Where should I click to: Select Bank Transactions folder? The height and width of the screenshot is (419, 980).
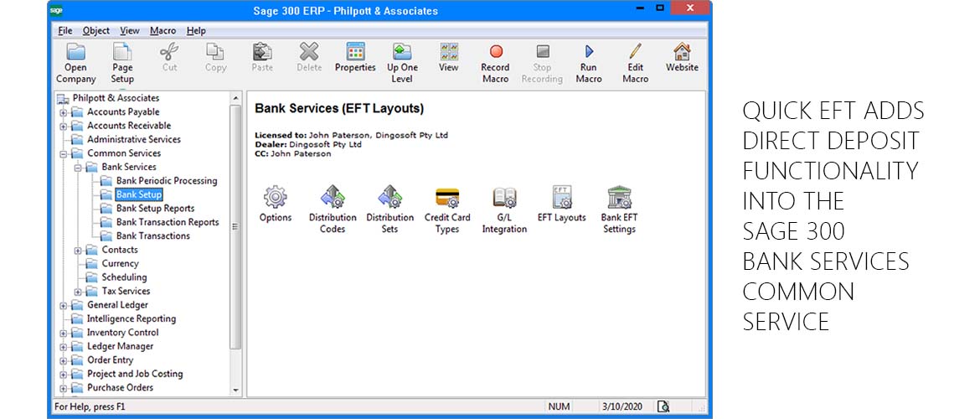point(153,235)
